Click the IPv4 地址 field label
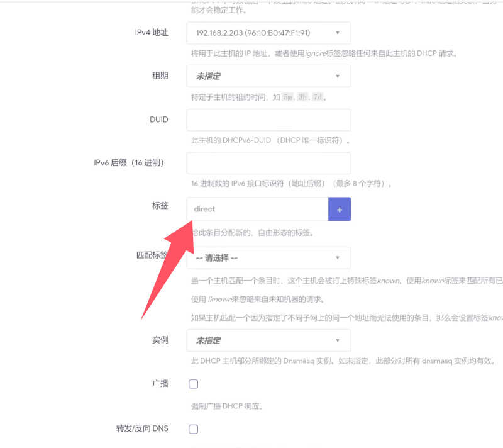 click(x=152, y=33)
